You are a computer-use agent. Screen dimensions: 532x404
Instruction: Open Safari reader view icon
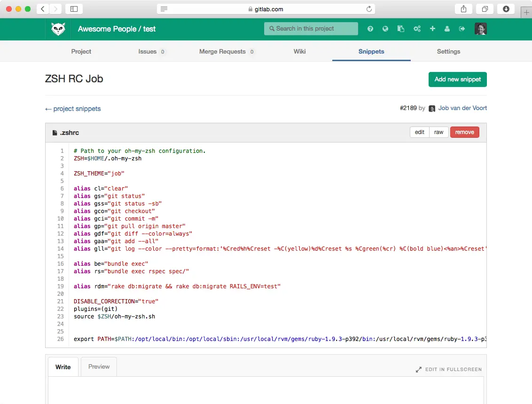tap(164, 9)
